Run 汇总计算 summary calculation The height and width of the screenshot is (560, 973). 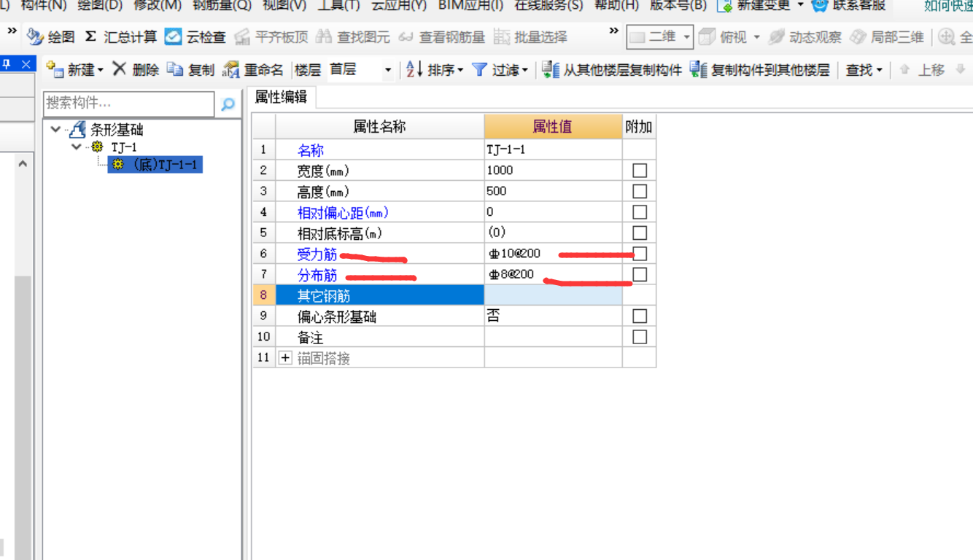[x=121, y=36]
